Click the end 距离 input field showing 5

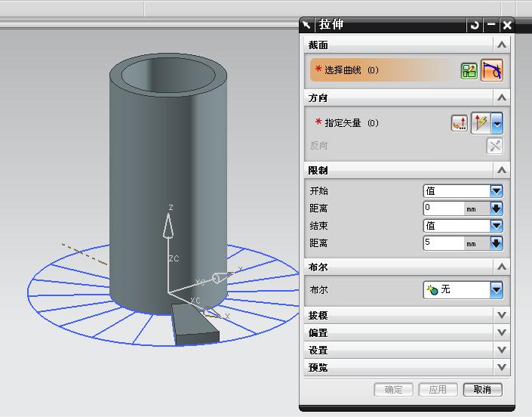pyautogui.click(x=444, y=242)
